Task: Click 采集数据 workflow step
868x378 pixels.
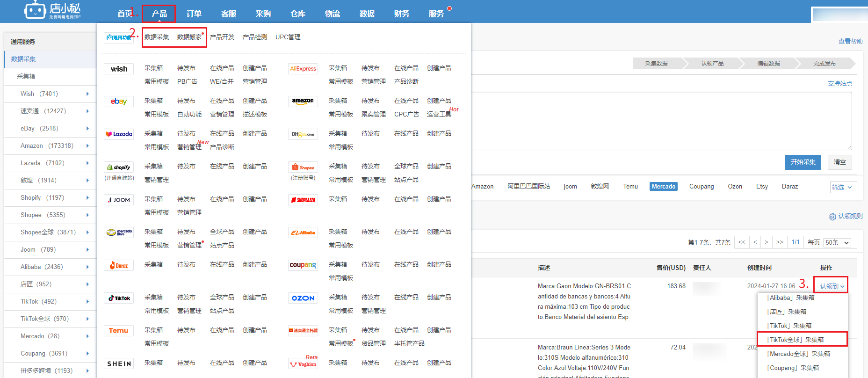Action: [x=656, y=63]
